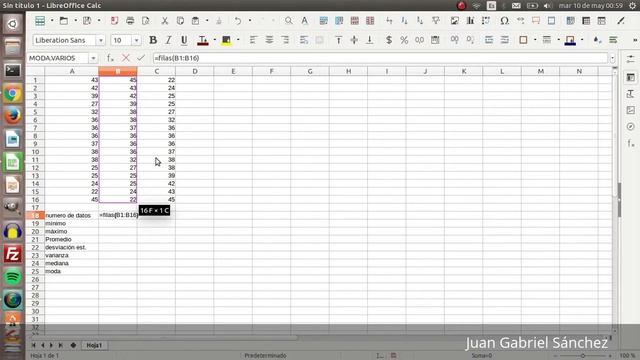Copy the selection
Viewport: 640px width, 360px height.
coord(180,20)
